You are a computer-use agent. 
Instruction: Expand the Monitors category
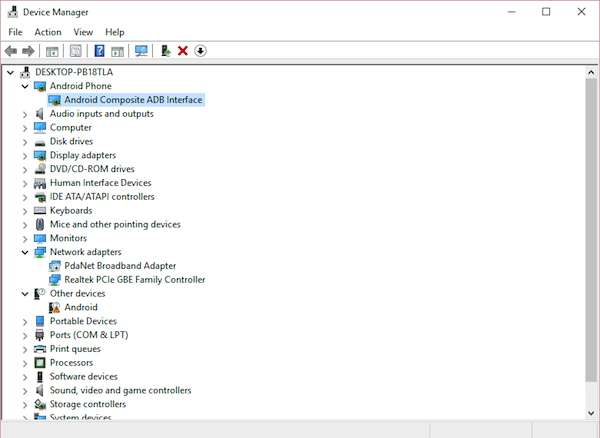25,239
